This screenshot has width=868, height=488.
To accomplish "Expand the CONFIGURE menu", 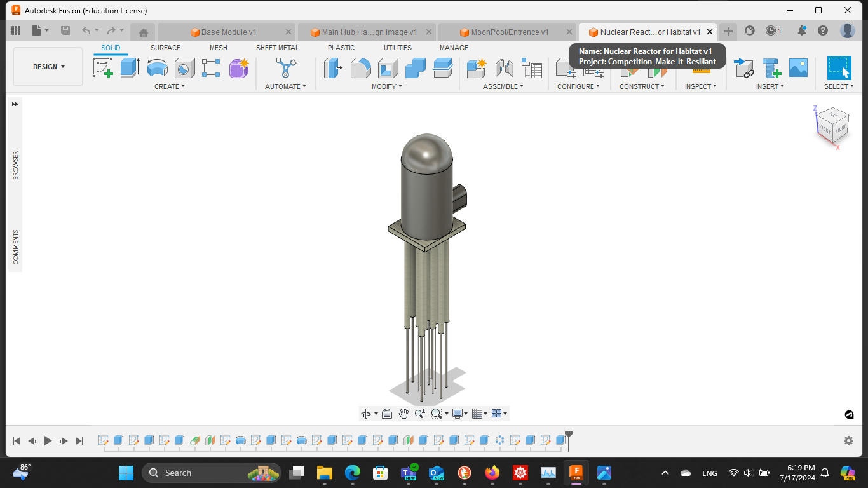I will tap(578, 86).
